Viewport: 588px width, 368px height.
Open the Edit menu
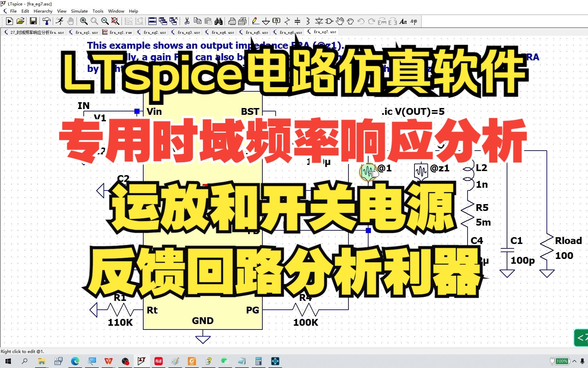pyautogui.click(x=25, y=11)
